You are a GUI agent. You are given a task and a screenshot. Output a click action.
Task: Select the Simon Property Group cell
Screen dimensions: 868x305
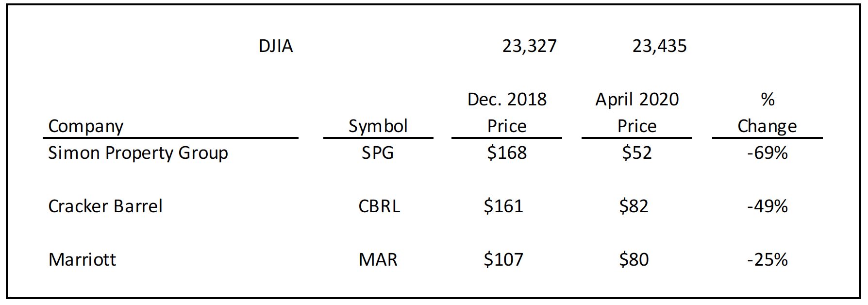[138, 153]
